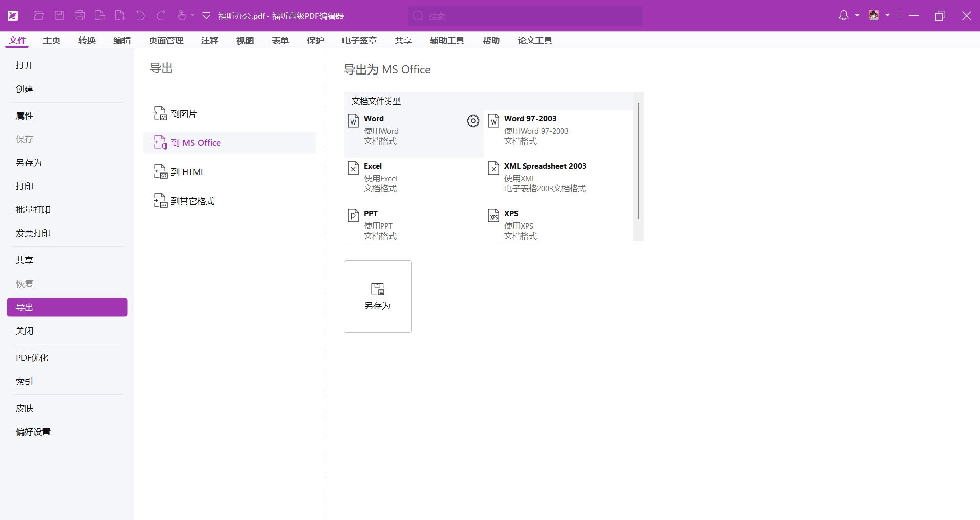
Task: Select 发票打印 in the file menu
Action: click(67, 233)
